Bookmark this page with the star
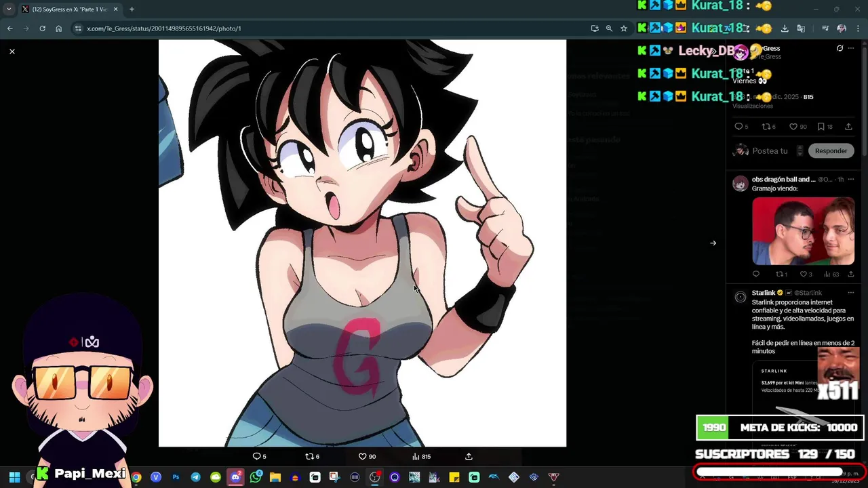 (x=624, y=28)
